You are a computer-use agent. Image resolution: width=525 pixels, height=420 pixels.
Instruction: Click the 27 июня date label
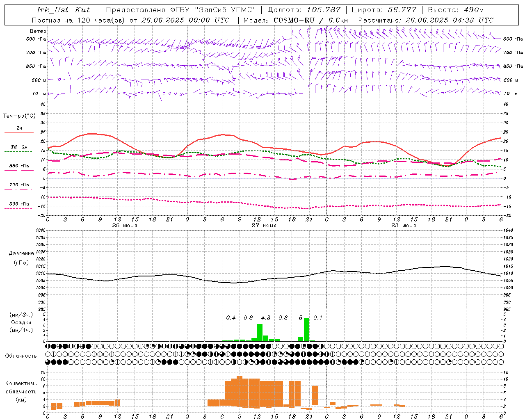(264, 226)
